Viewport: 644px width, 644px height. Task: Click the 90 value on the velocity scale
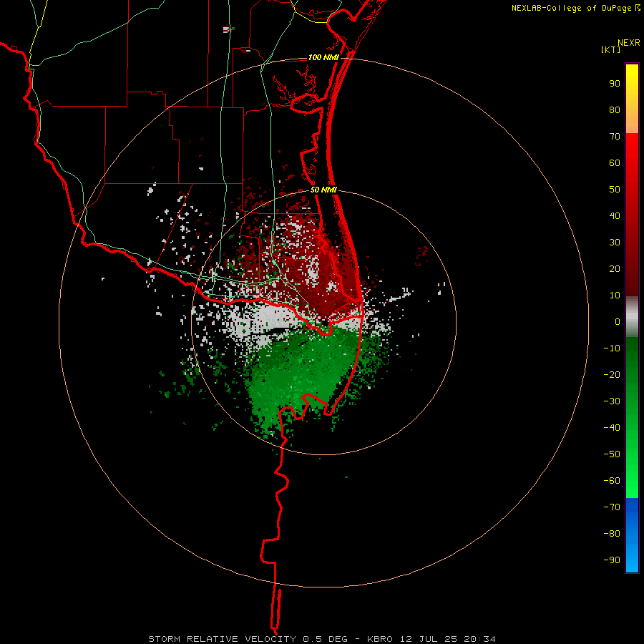[615, 84]
